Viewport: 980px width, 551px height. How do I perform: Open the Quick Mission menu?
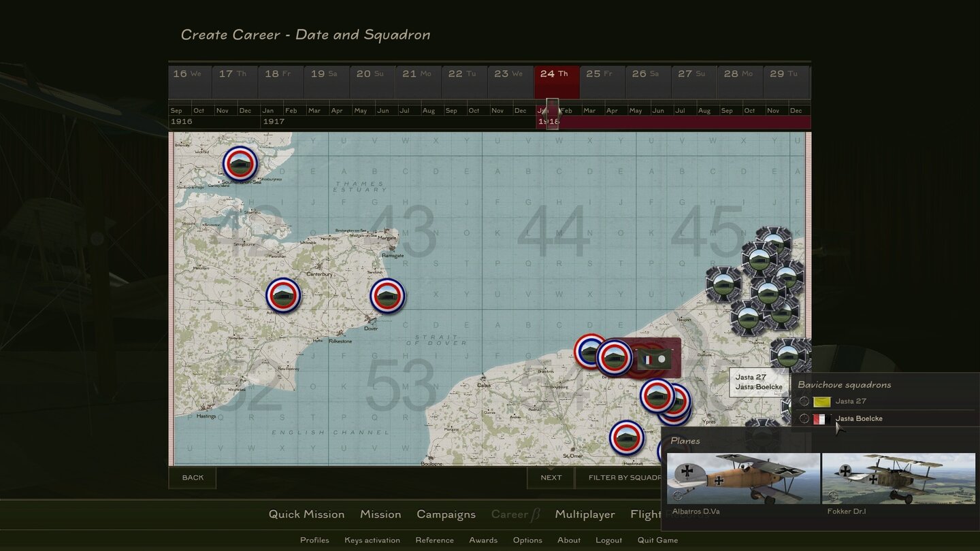306,514
